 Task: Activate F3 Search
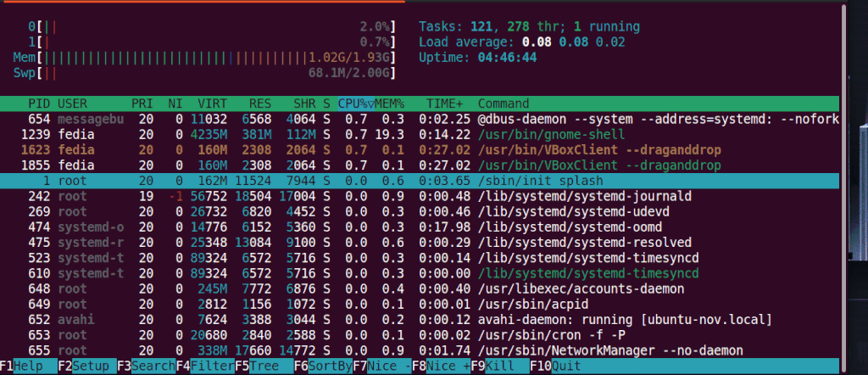146,367
